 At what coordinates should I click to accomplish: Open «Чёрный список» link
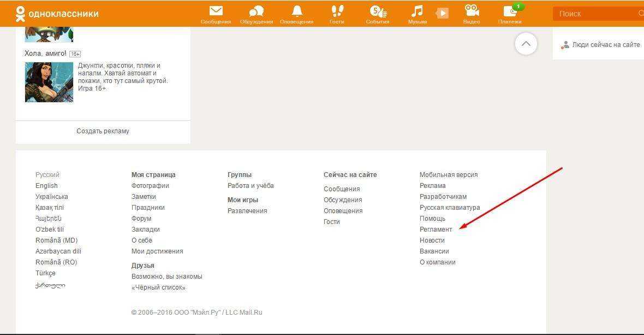(x=158, y=287)
